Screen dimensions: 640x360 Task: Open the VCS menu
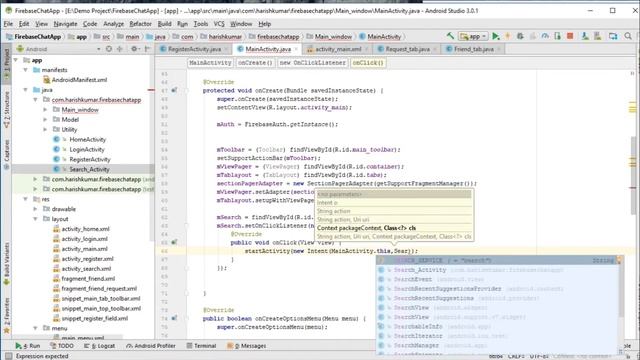219,24
